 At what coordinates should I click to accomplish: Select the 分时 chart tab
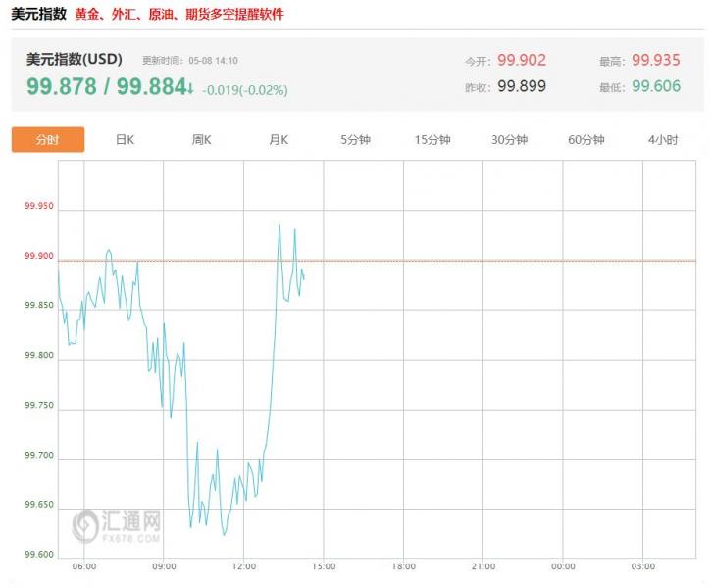[x=48, y=139]
